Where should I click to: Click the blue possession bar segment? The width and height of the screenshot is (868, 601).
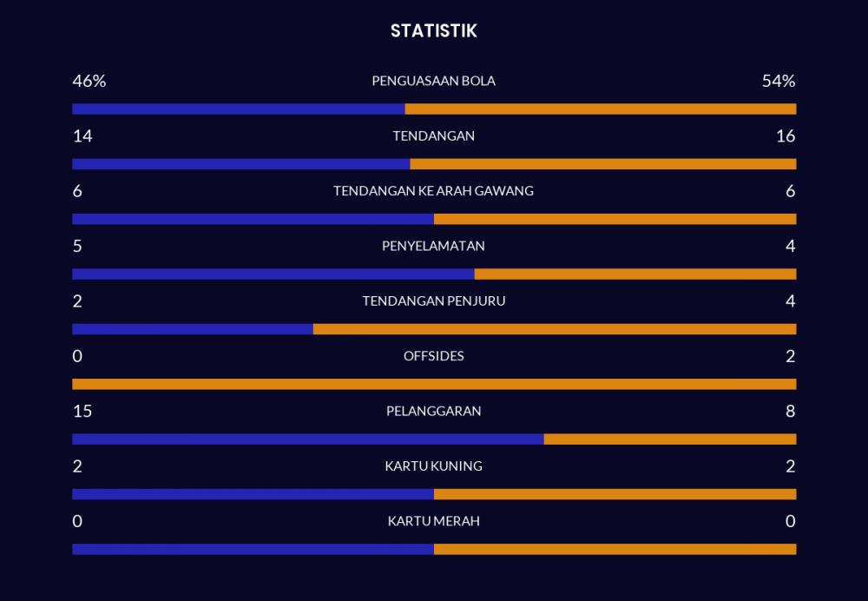(x=239, y=109)
